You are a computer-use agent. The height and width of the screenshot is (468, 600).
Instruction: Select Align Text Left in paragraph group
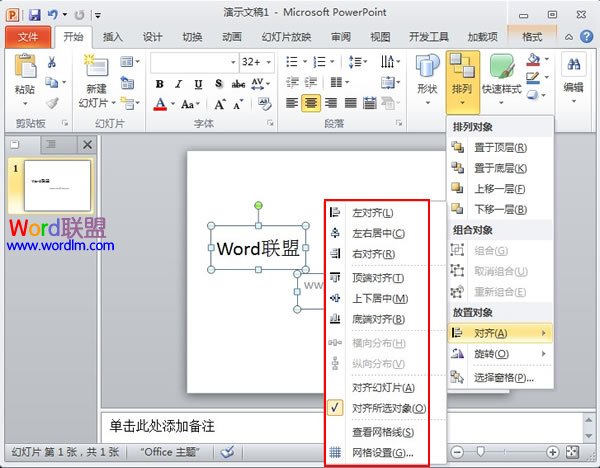pos(292,103)
